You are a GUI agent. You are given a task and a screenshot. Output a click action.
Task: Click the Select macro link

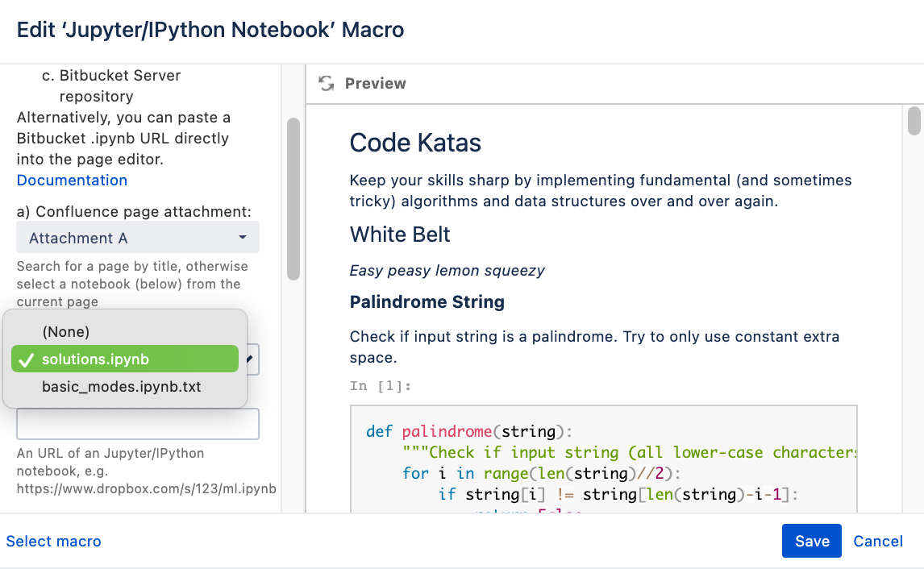click(54, 541)
